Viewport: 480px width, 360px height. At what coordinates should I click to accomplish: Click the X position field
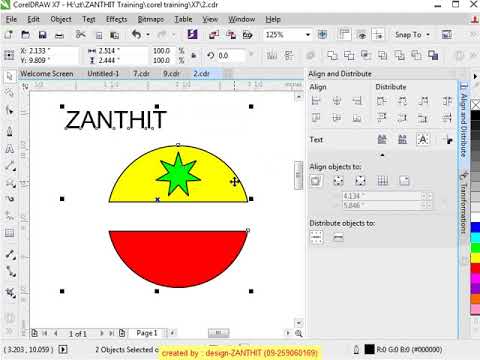coord(48,51)
